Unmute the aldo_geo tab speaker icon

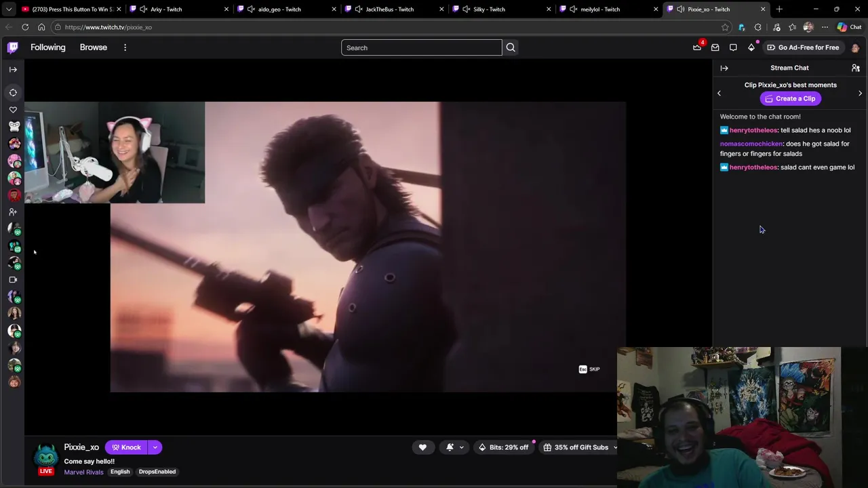click(x=251, y=9)
